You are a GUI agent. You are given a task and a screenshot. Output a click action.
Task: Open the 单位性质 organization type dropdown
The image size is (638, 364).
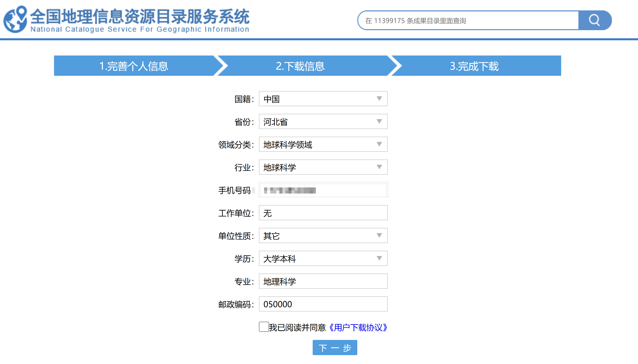click(323, 235)
